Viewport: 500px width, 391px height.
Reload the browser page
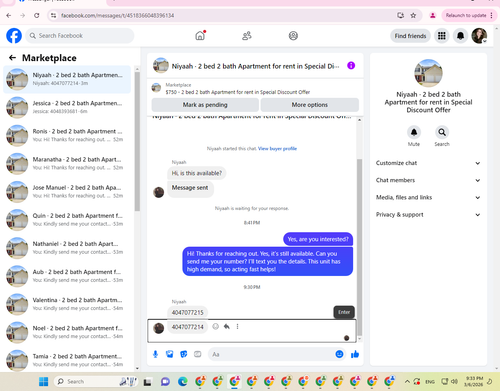(37, 15)
